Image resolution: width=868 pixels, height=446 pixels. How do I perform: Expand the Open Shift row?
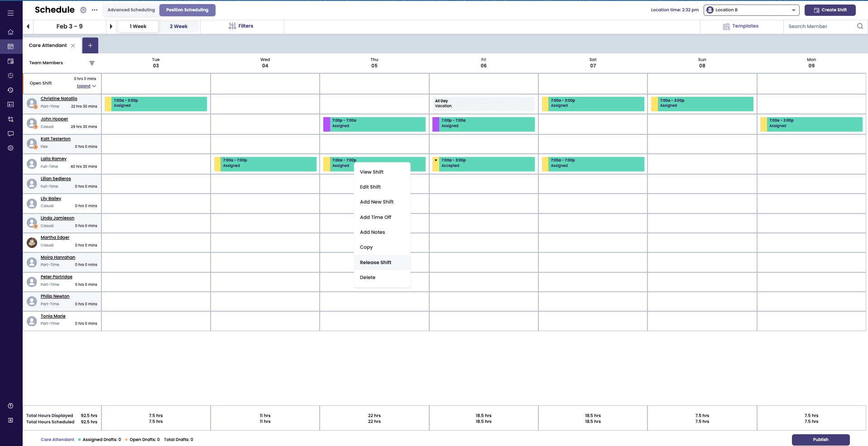click(x=86, y=86)
